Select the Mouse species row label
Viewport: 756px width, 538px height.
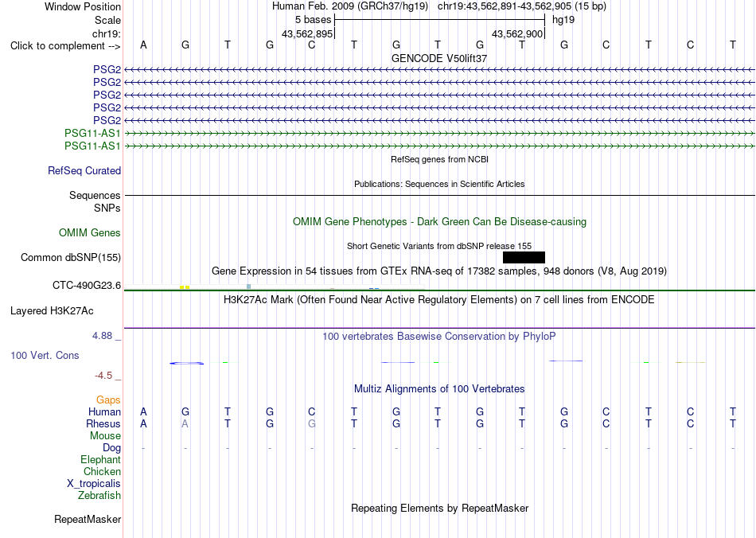pos(105,436)
